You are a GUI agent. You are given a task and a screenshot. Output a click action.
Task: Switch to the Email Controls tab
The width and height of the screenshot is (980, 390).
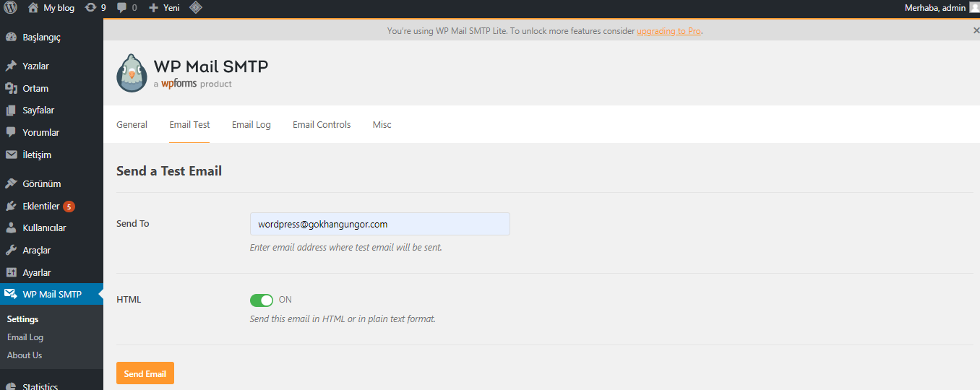point(322,125)
